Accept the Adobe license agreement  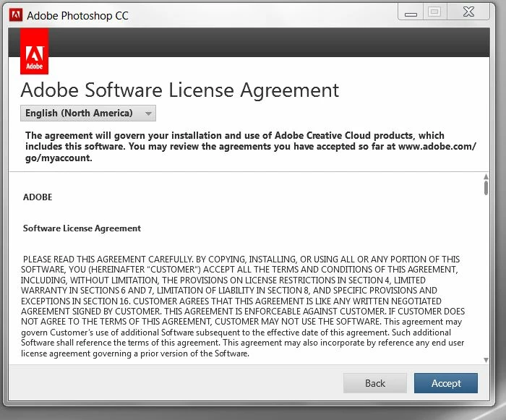click(446, 383)
